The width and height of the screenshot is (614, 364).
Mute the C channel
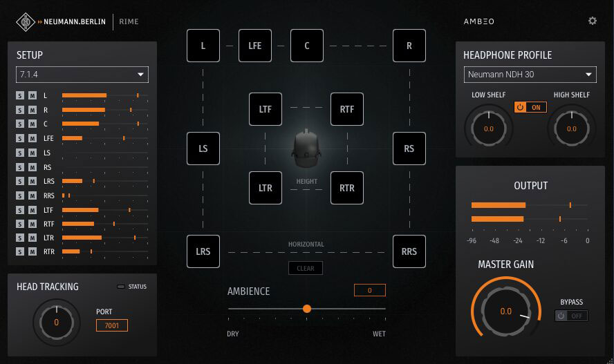click(32, 124)
